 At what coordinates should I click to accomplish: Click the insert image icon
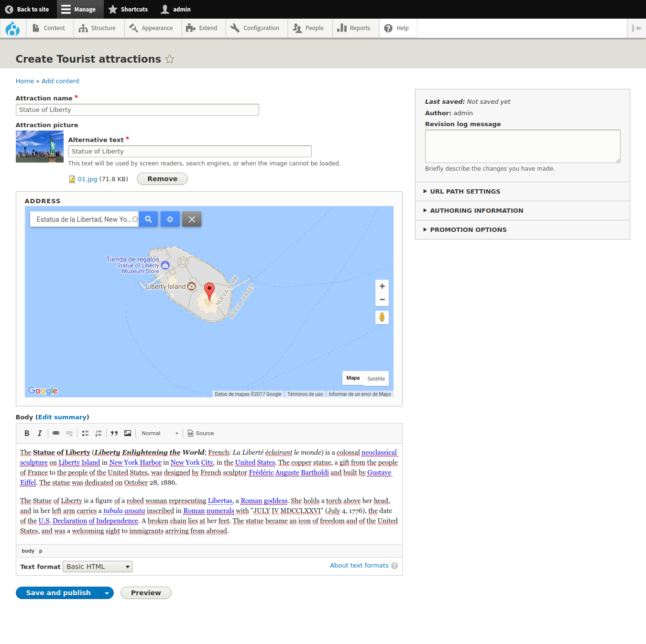pos(128,433)
